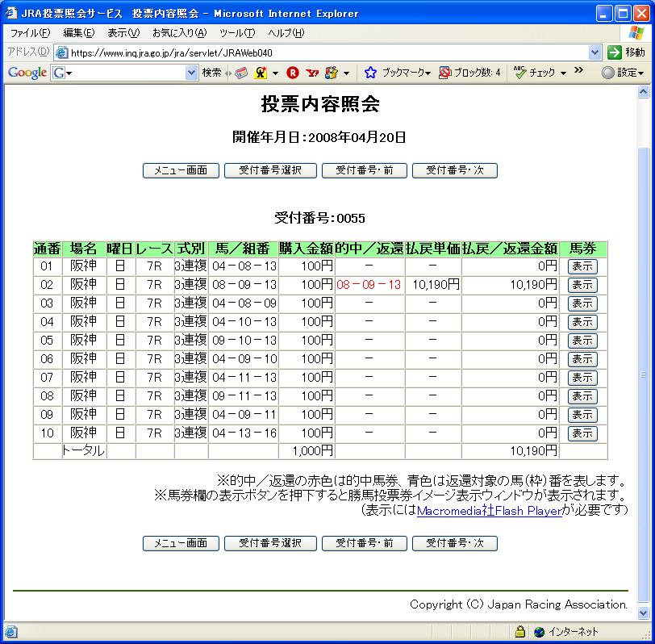Image resolution: width=655 pixels, height=644 pixels.
Task: Click the SSL padlock status bar icon
Action: point(520,631)
